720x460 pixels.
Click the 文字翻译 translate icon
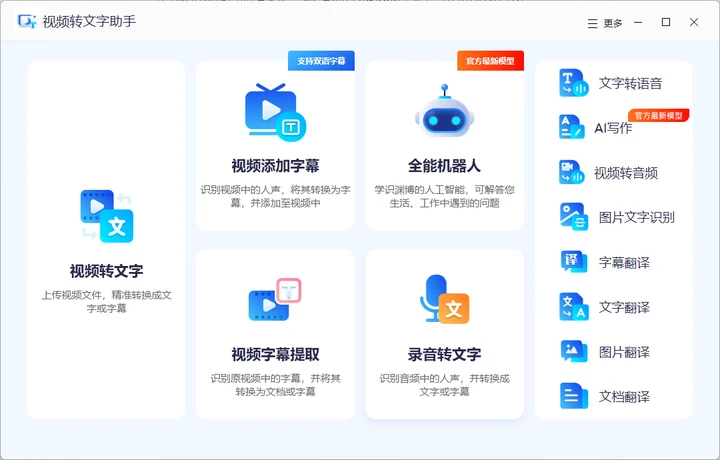pos(574,307)
